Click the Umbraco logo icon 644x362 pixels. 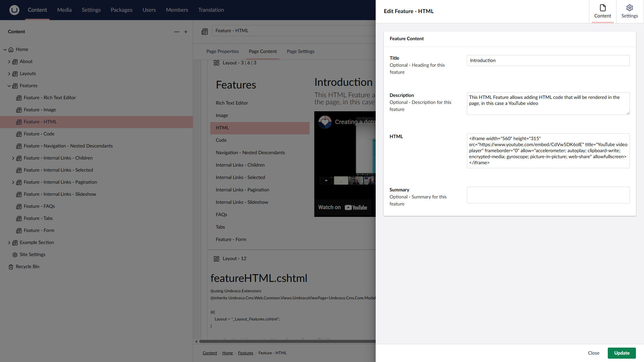coord(14,10)
